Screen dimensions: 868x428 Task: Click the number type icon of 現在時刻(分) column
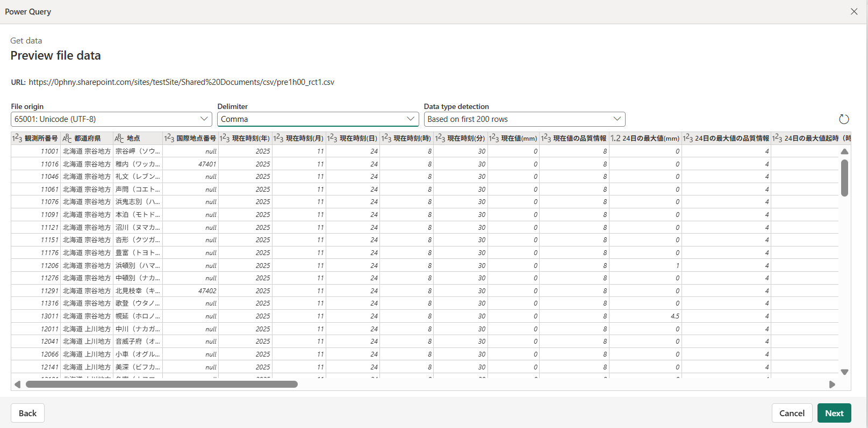click(x=440, y=139)
